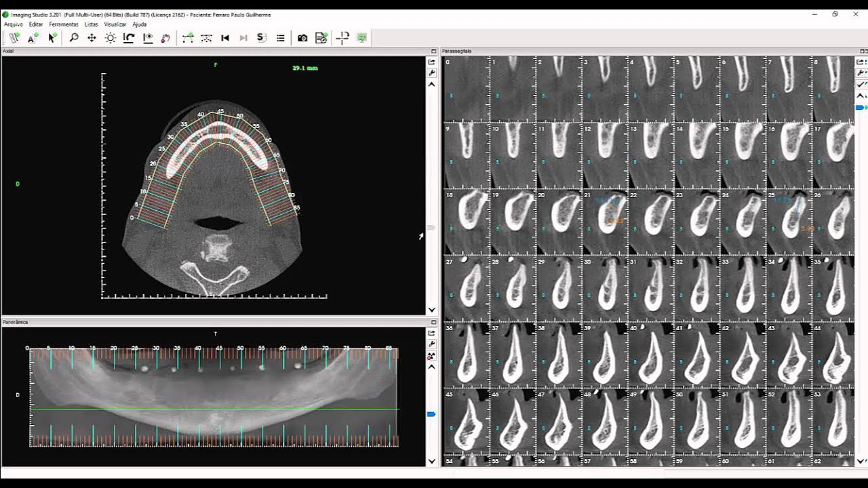The width and height of the screenshot is (868, 488).
Task: Click the hand toolbar icon
Action: tap(165, 38)
